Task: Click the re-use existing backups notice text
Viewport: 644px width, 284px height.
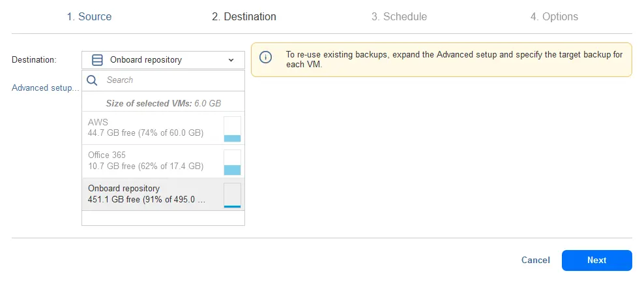Action: coord(454,59)
